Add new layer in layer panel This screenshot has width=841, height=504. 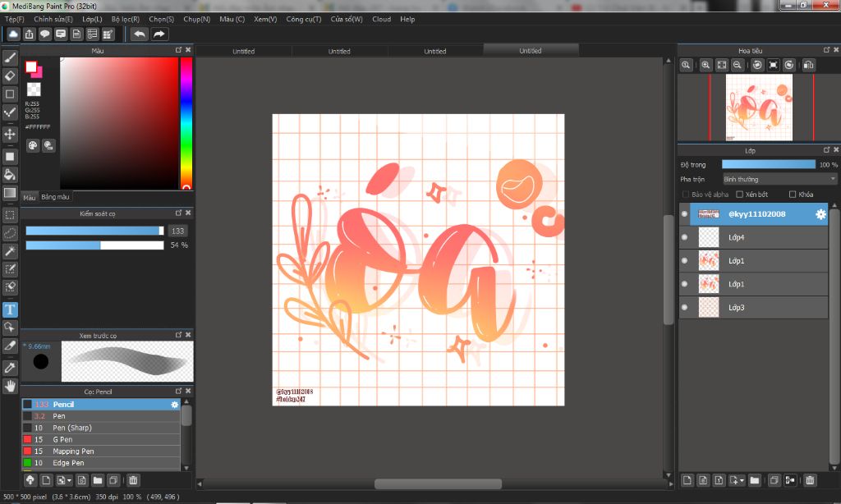pos(687,480)
